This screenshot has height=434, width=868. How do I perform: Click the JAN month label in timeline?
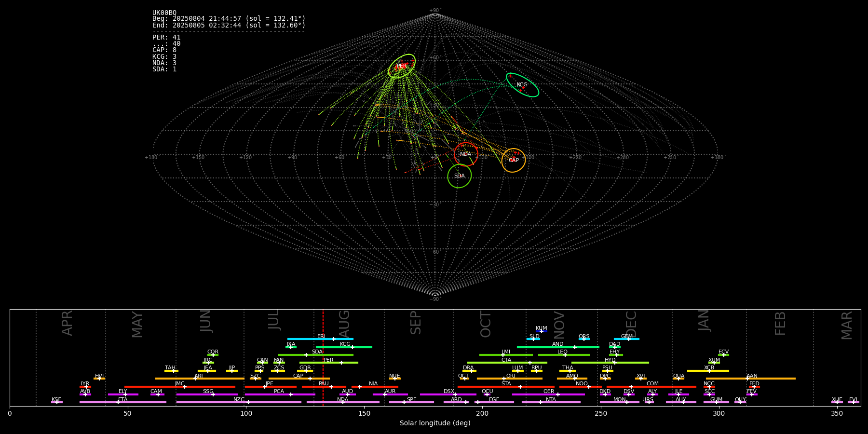click(704, 320)
